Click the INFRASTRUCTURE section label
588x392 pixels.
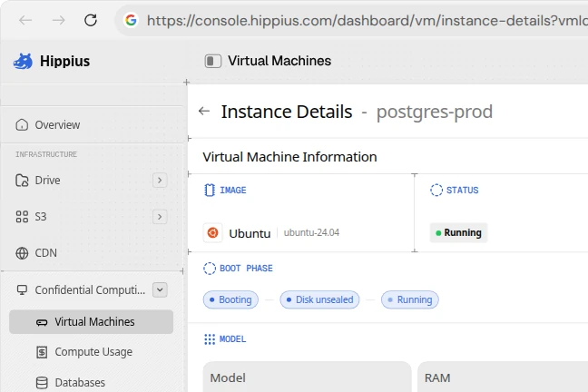(x=46, y=154)
